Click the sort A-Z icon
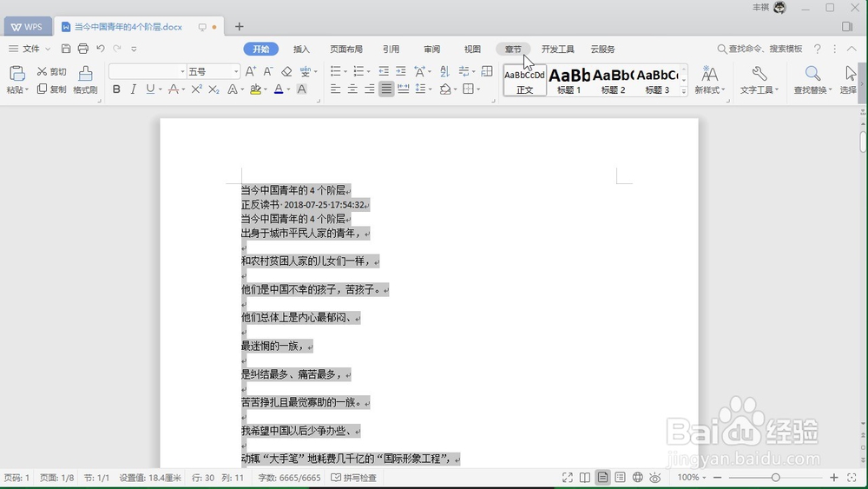The height and width of the screenshot is (489, 868). pos(444,71)
